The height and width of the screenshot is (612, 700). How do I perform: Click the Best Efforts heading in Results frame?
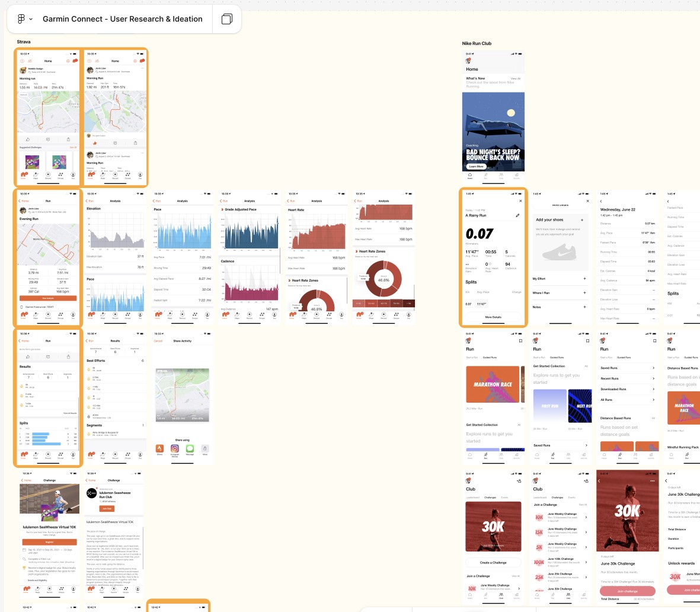[96, 361]
